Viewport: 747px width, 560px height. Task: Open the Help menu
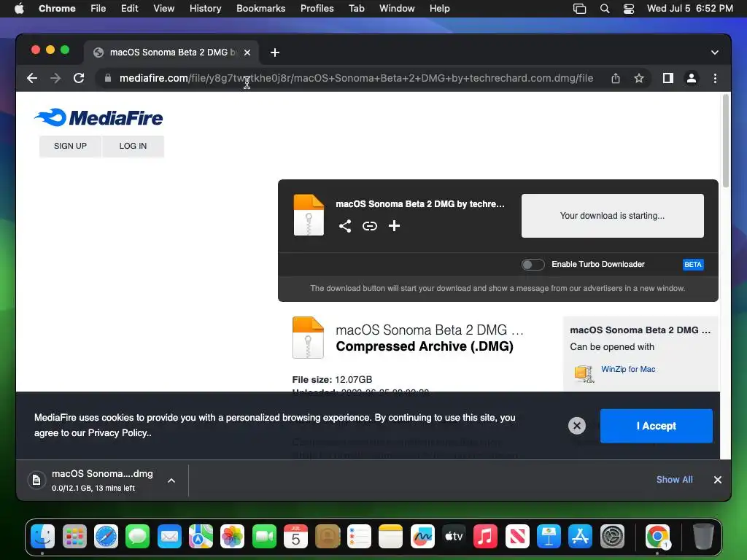click(439, 9)
